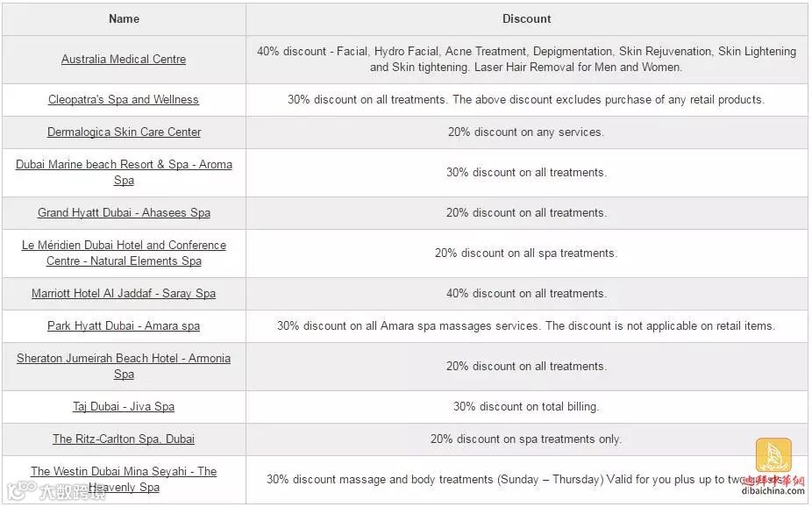812x507 pixels.
Task: Click Marriott 40% discount on all treatments
Action: [x=526, y=294]
